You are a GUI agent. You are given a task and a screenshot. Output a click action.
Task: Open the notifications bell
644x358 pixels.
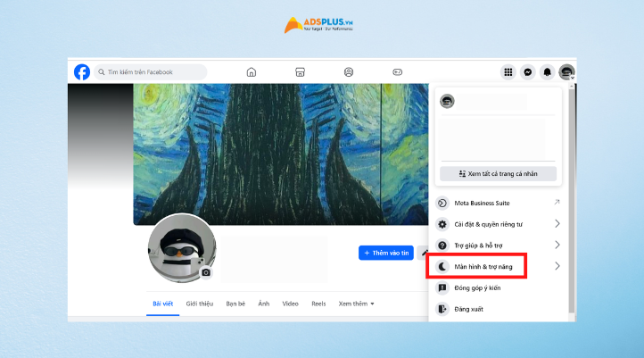pyautogui.click(x=547, y=72)
